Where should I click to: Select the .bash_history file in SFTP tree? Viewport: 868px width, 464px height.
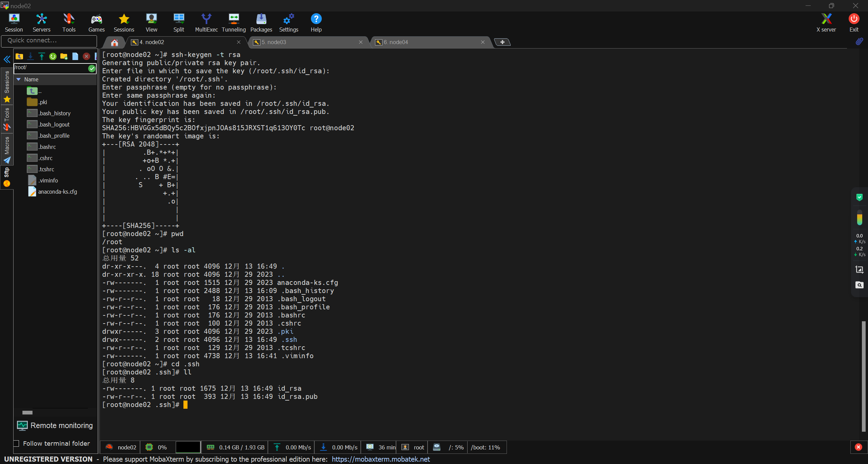point(54,113)
